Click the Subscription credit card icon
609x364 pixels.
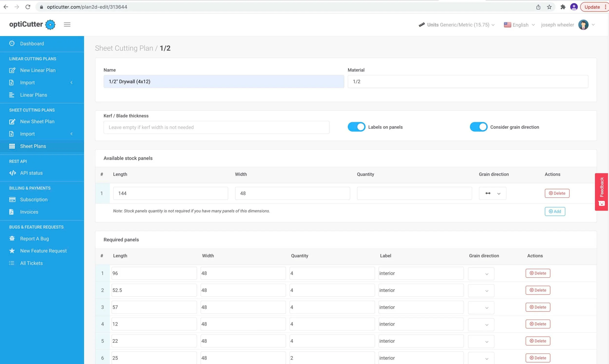[12, 199]
